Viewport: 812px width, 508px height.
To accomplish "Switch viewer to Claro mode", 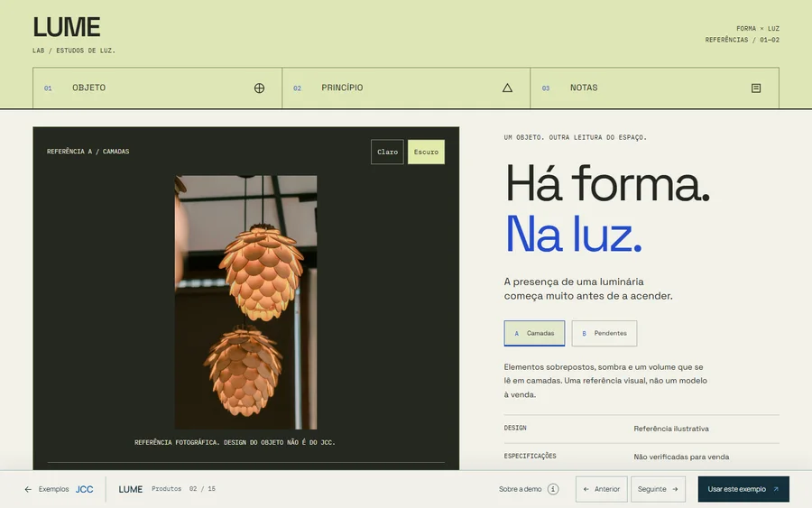I will 387,152.
